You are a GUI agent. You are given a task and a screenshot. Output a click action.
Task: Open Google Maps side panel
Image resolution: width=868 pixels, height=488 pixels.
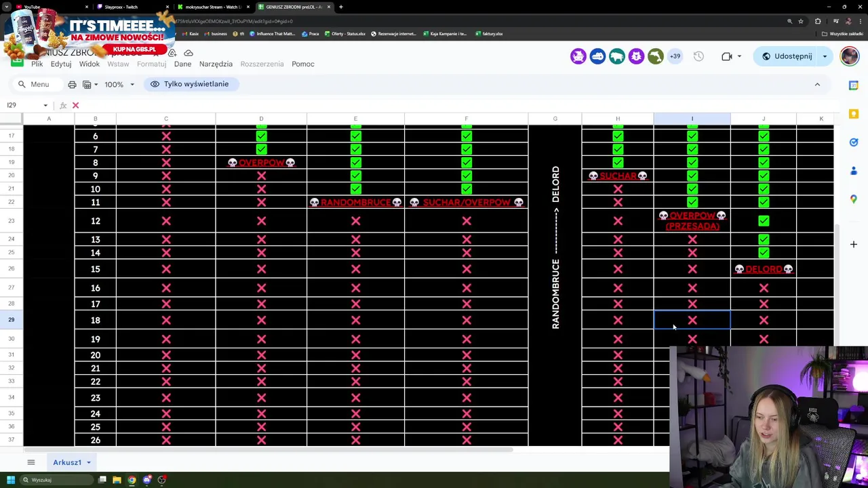[x=854, y=199]
